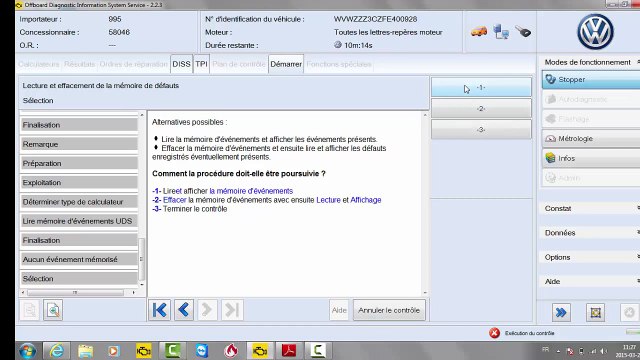The height and width of the screenshot is (360, 640).
Task: Open the Calculateurs tab
Action: click(39, 64)
